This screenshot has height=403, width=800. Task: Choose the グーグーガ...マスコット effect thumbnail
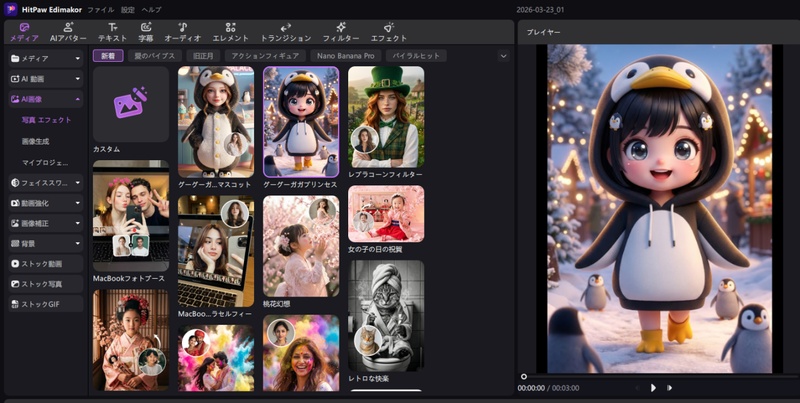[x=216, y=122]
